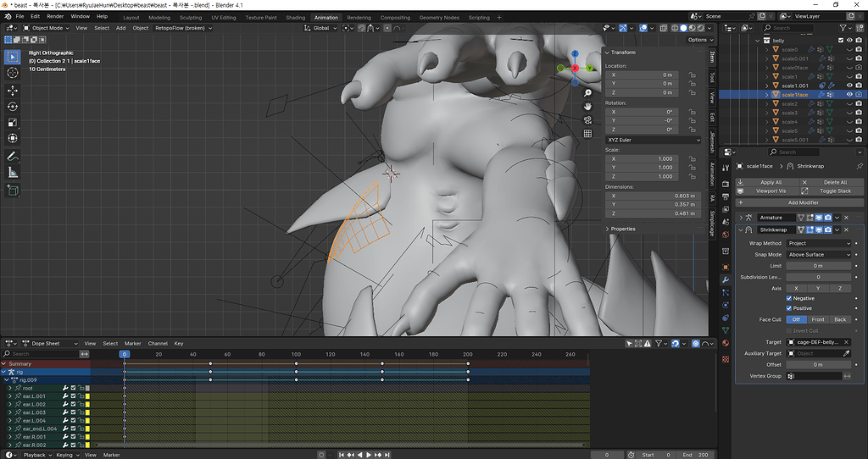This screenshot has height=459, width=868.
Task: Toggle ear.L.001 channel mute checkbox
Action: [x=73, y=396]
